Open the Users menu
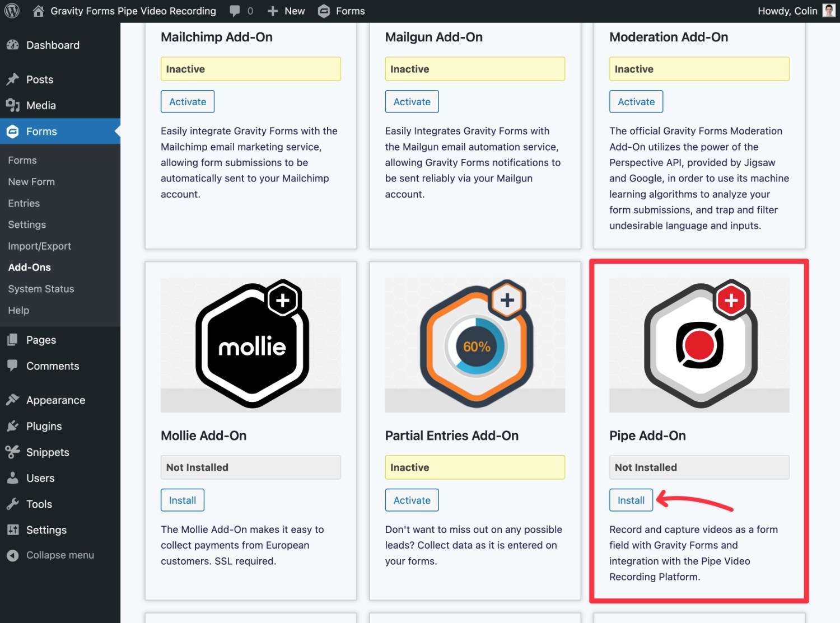This screenshot has width=840, height=623. coord(40,478)
